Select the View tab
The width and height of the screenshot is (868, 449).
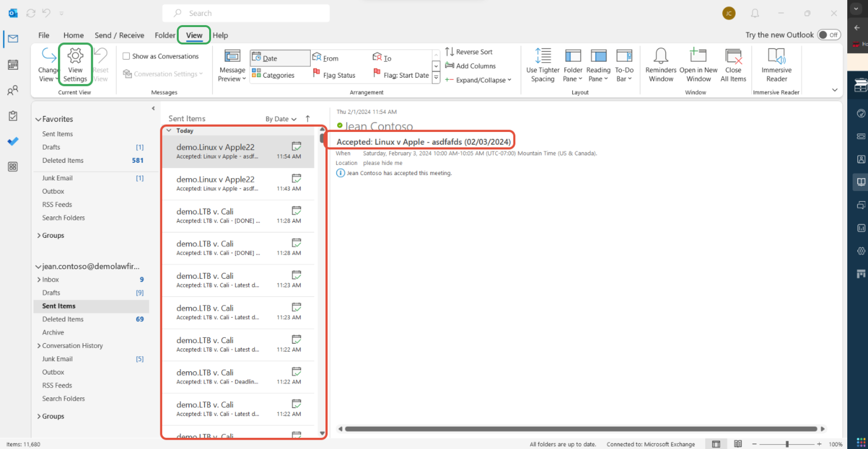194,35
